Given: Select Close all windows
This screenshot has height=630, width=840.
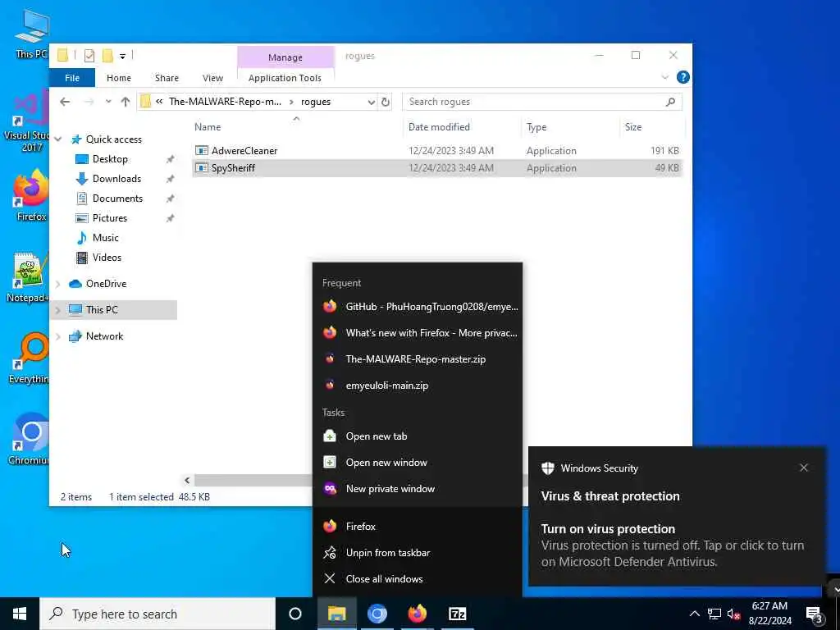Looking at the screenshot, I should [418, 579].
